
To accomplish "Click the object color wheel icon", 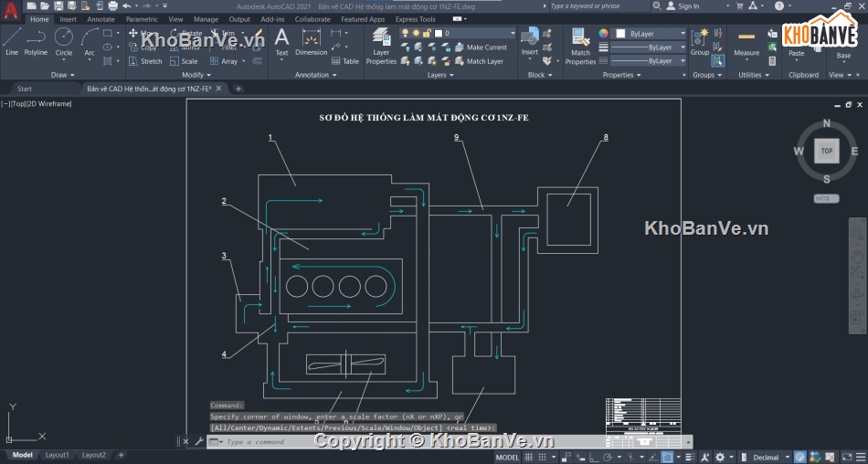I will coord(604,33).
